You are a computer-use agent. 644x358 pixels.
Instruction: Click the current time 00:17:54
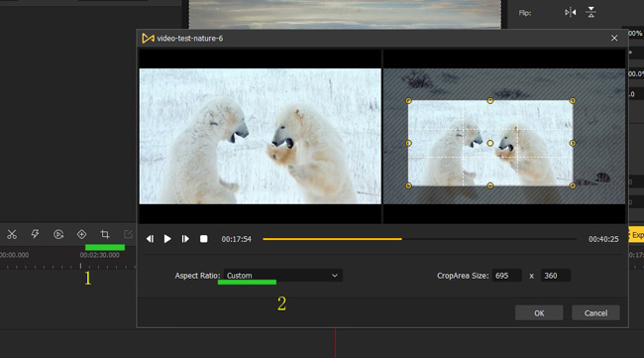[236, 239]
